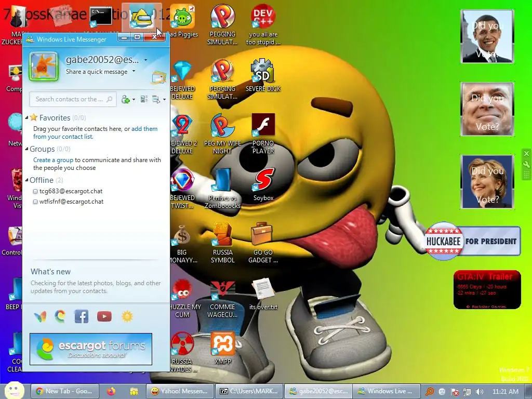
Task: Click the volume speaker tray icon
Action: [479, 392]
